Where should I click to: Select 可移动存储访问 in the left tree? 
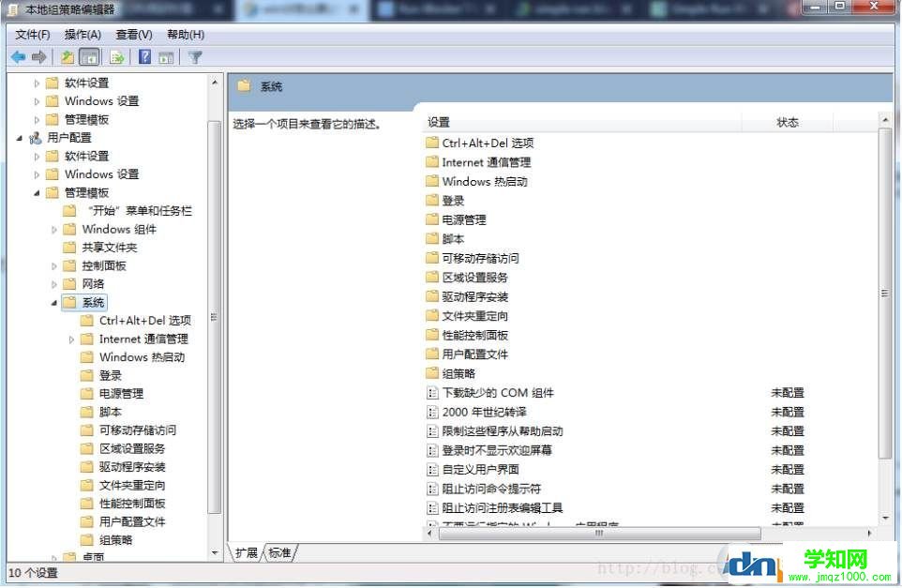pyautogui.click(x=138, y=430)
